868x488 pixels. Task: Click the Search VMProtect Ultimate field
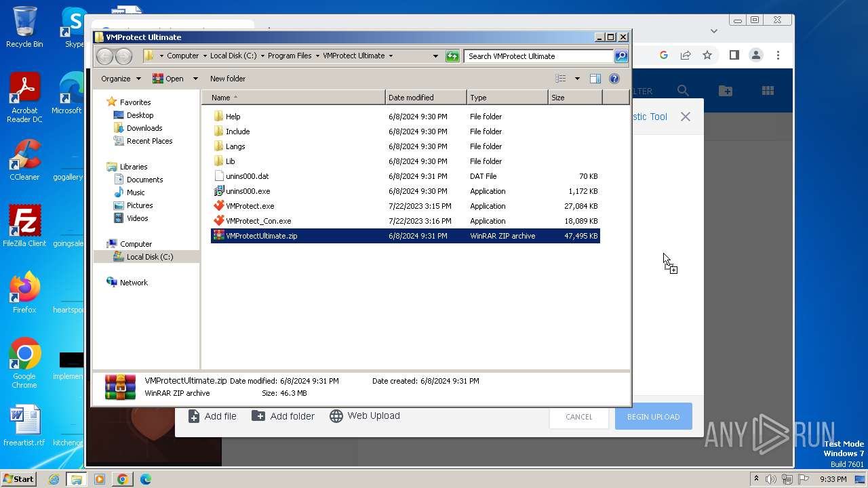click(x=539, y=56)
